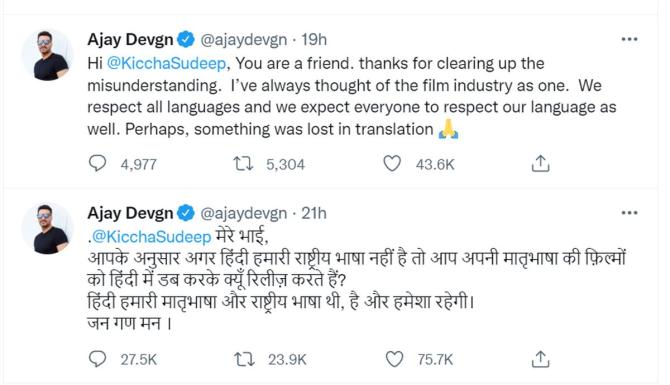Retweet the Hindi tweet with 23.9K retweets
Screen dimensions: 670x385
[x=244, y=359]
